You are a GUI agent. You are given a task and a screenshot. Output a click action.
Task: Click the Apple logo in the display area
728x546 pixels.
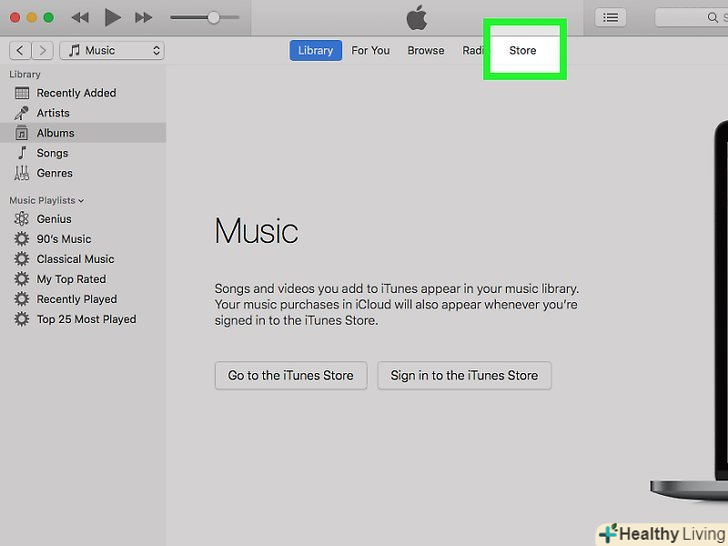pyautogui.click(x=416, y=18)
